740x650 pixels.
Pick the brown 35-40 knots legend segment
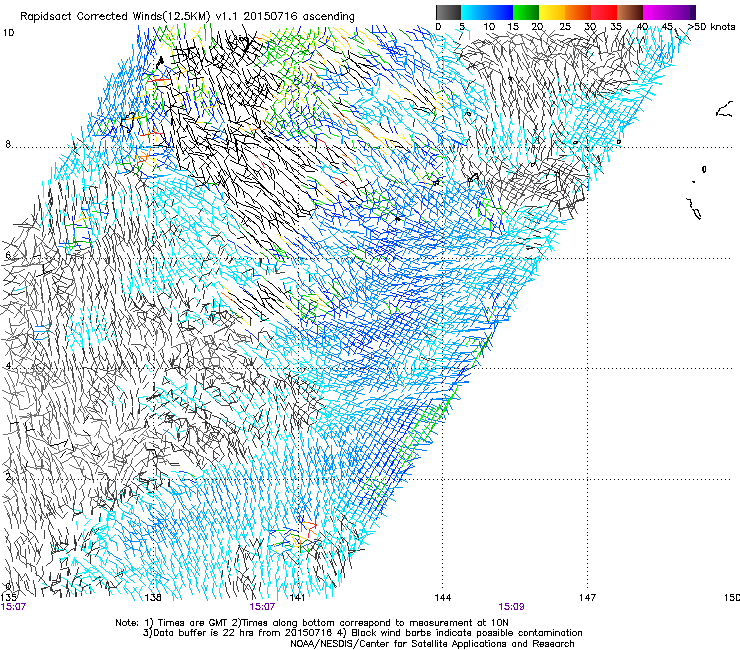point(630,12)
